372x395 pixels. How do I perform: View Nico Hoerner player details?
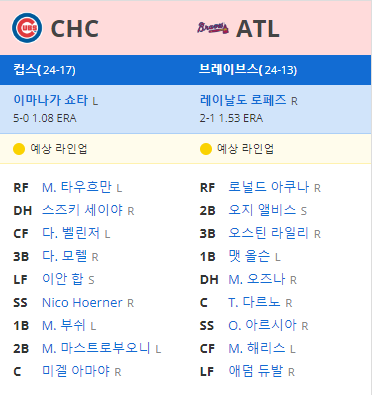tap(82, 303)
